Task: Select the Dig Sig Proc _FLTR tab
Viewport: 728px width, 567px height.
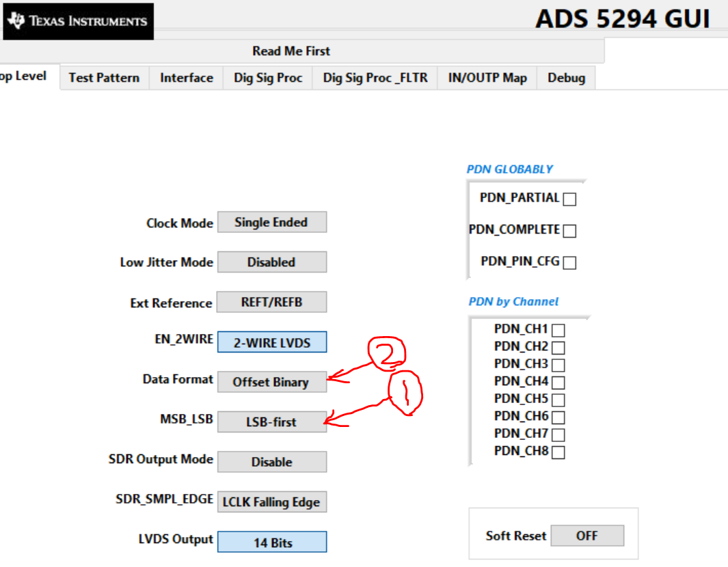Action: (x=375, y=77)
